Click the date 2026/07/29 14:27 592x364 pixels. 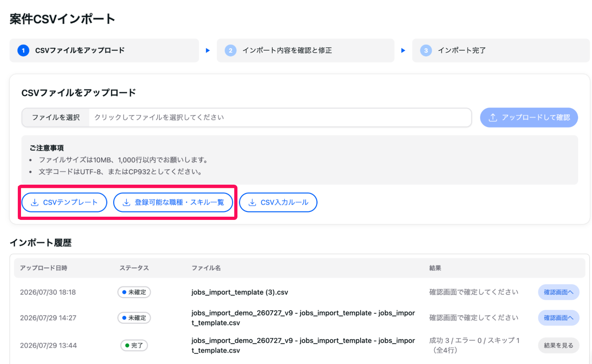click(48, 318)
